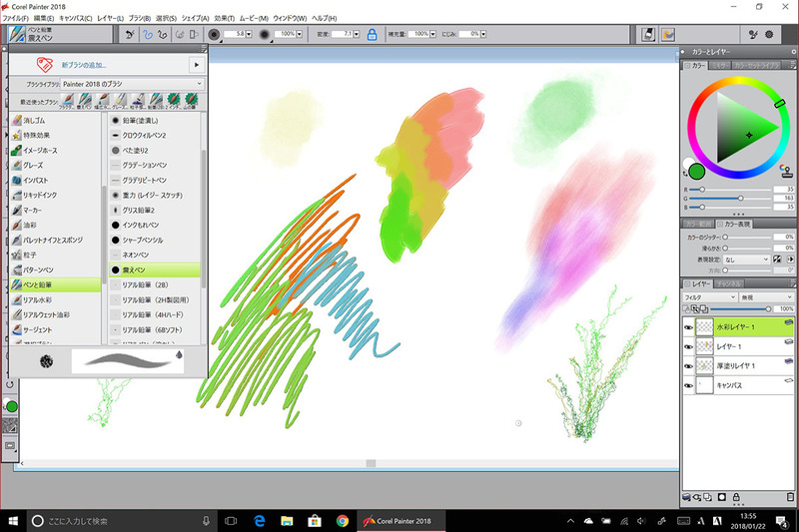Click the paper selector icon
Viewport: 799px width, 532px height.
coord(648,34)
